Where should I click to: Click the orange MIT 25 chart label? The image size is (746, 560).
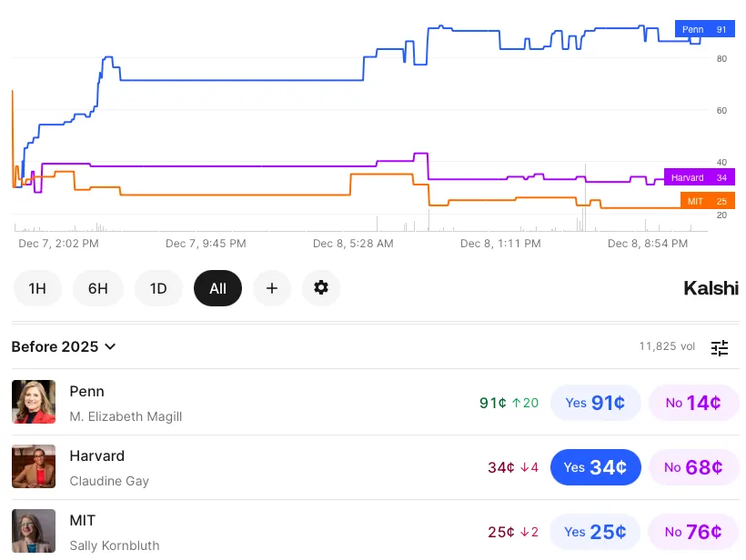coord(708,201)
